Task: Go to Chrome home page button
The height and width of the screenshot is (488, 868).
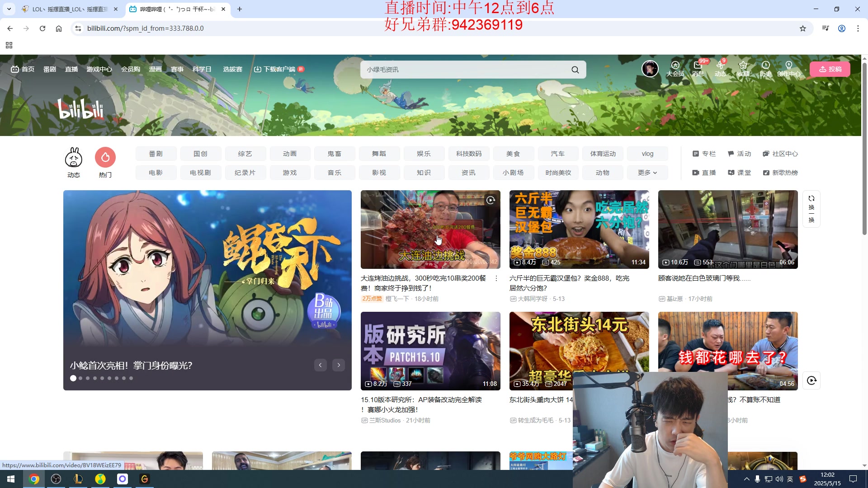Action: [x=59, y=28]
